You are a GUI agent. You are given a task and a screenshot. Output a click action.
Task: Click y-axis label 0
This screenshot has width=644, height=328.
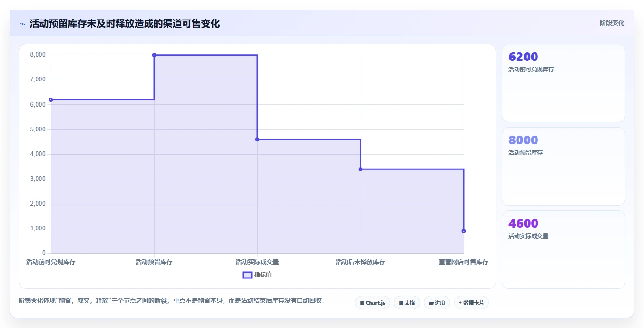pos(44,253)
